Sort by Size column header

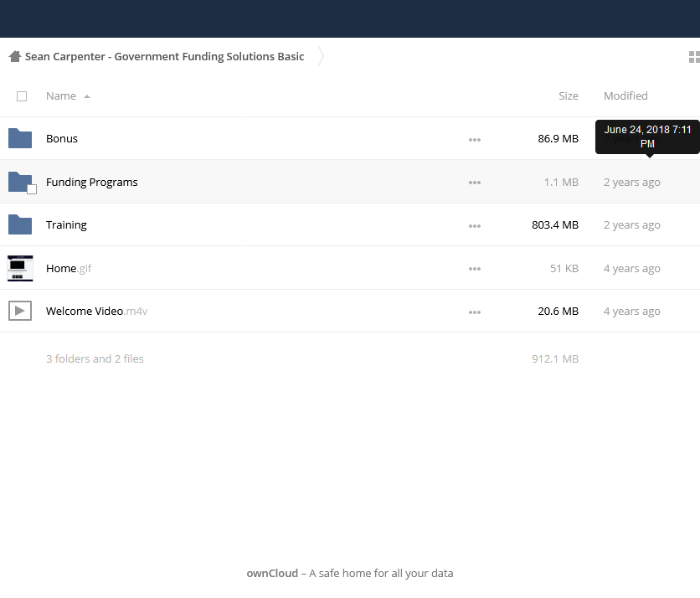[x=568, y=96]
